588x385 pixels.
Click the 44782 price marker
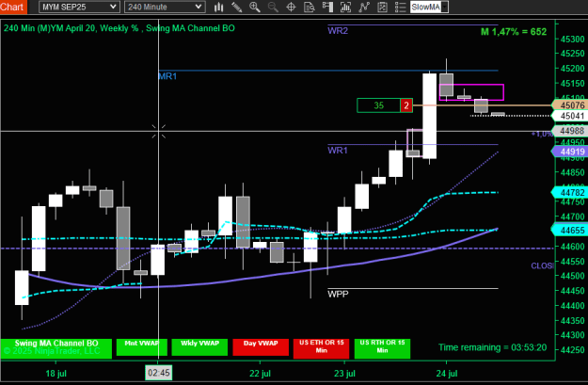(570, 192)
